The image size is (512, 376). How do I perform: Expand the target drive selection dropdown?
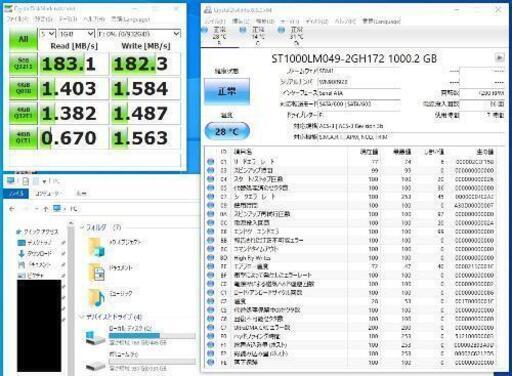[139, 34]
